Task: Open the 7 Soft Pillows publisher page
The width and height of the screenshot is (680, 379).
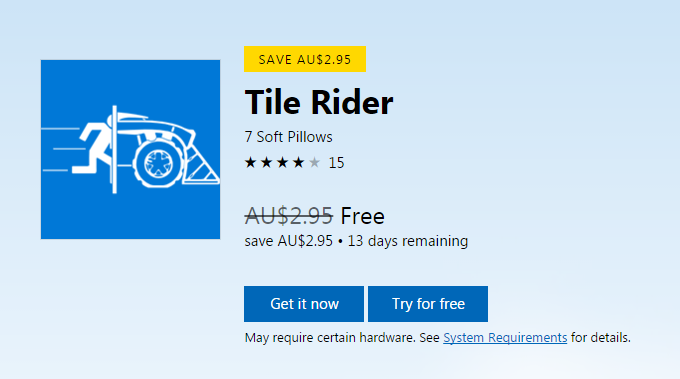Action: pyautogui.click(x=288, y=137)
